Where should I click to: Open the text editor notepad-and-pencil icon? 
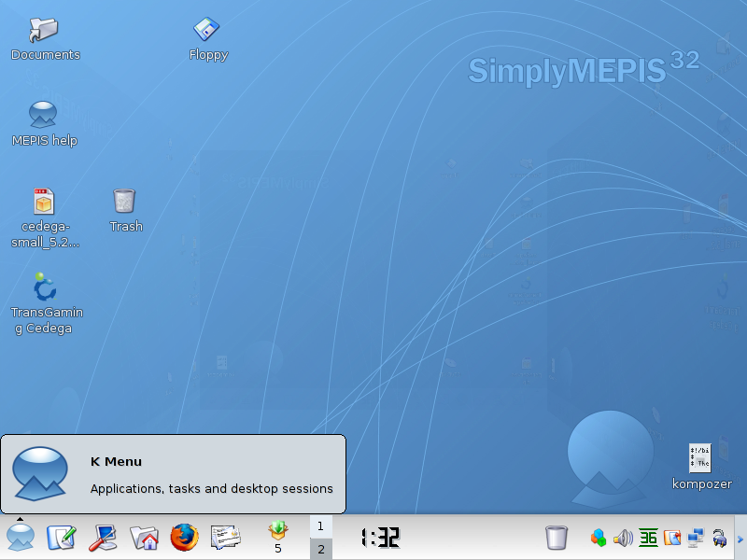(x=62, y=538)
